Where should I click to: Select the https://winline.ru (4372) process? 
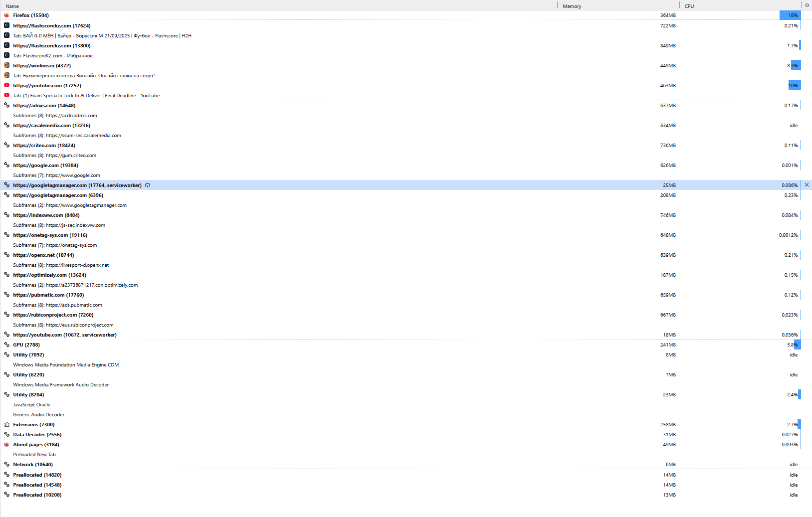406,65
